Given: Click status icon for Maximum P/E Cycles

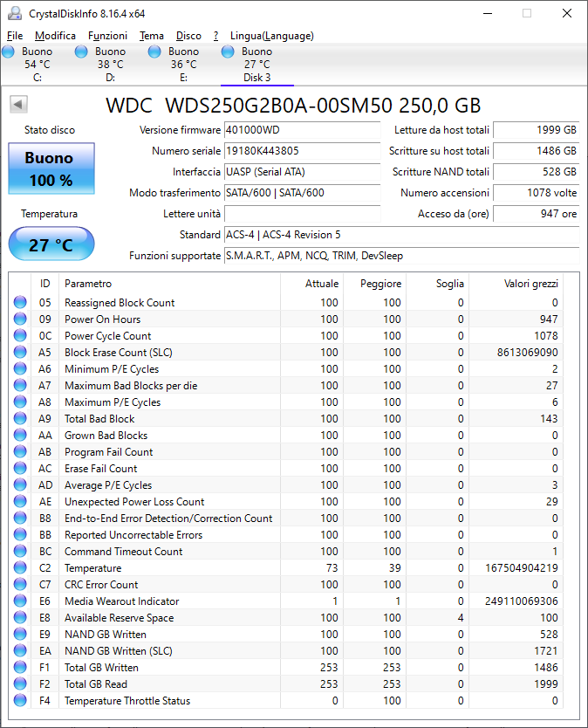Looking at the screenshot, I should coord(20,402).
